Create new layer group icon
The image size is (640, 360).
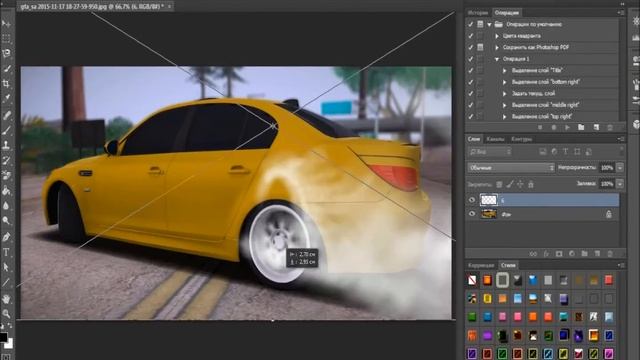(x=584, y=254)
